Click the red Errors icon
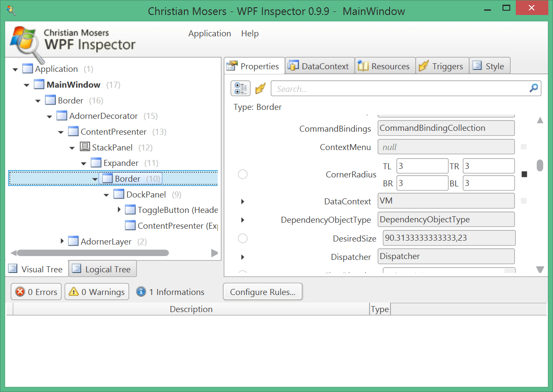 click(x=20, y=292)
